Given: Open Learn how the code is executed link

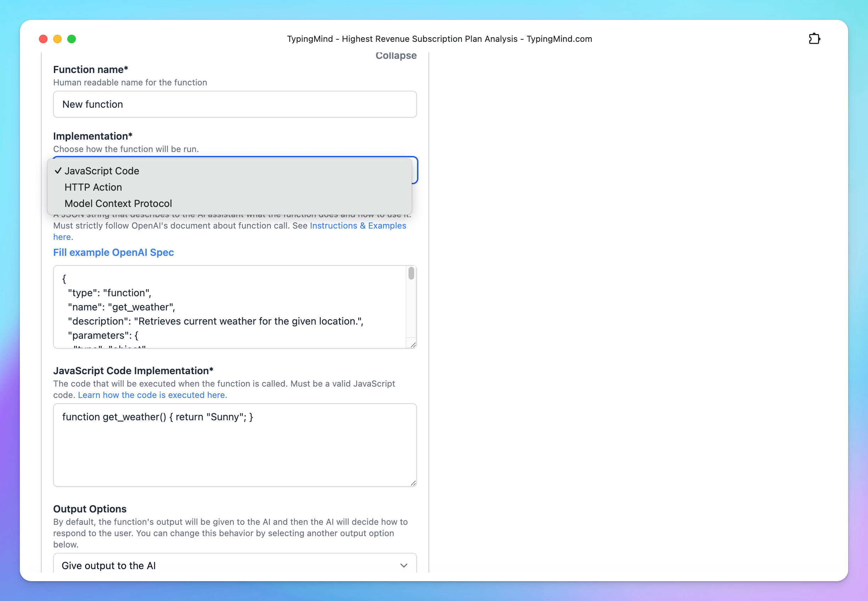Looking at the screenshot, I should 152,395.
